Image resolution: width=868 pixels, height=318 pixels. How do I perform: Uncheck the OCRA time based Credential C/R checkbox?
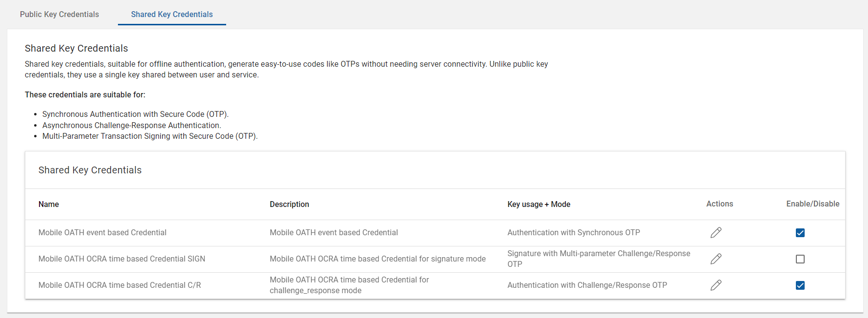click(800, 285)
